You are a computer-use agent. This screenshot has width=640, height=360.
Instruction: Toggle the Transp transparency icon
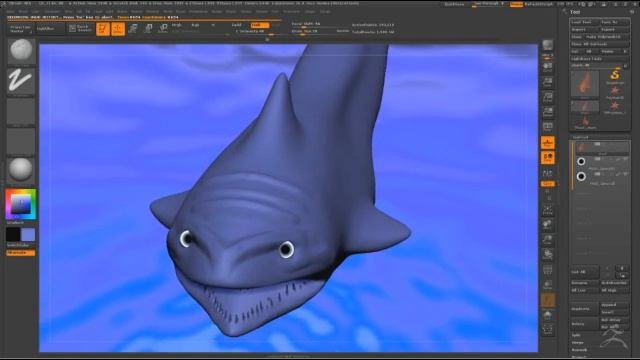547,285
